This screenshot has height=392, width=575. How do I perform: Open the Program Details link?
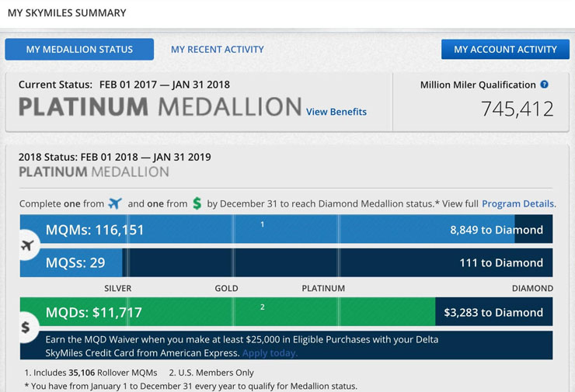tap(517, 203)
